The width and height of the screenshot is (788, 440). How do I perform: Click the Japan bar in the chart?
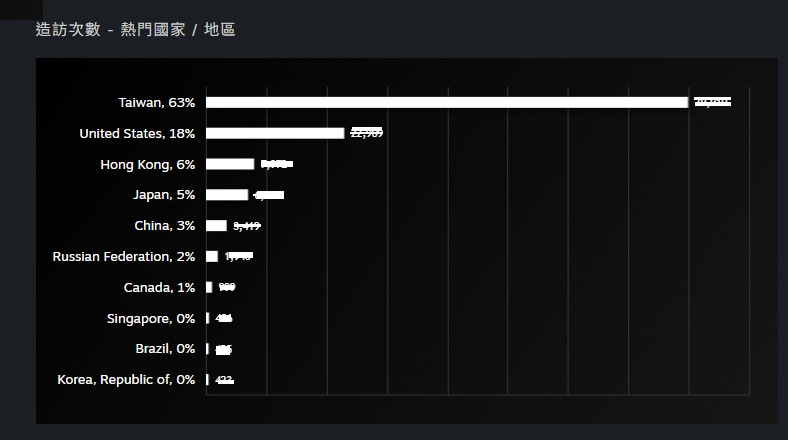[x=227, y=195]
